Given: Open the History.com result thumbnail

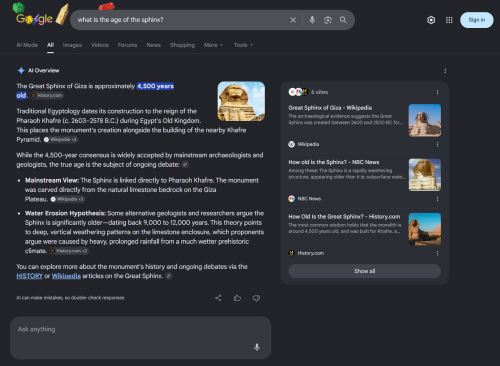Looking at the screenshot, I should tap(425, 229).
